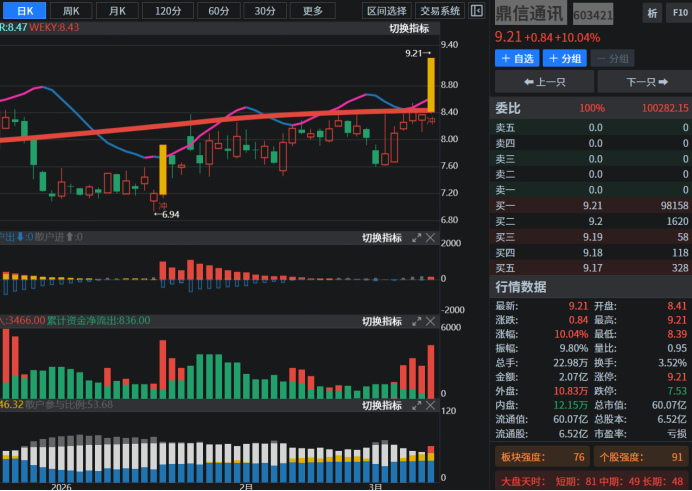Collapse the side panel with the sidebar toggle icon
The image size is (692, 491).
pyautogui.click(x=477, y=11)
